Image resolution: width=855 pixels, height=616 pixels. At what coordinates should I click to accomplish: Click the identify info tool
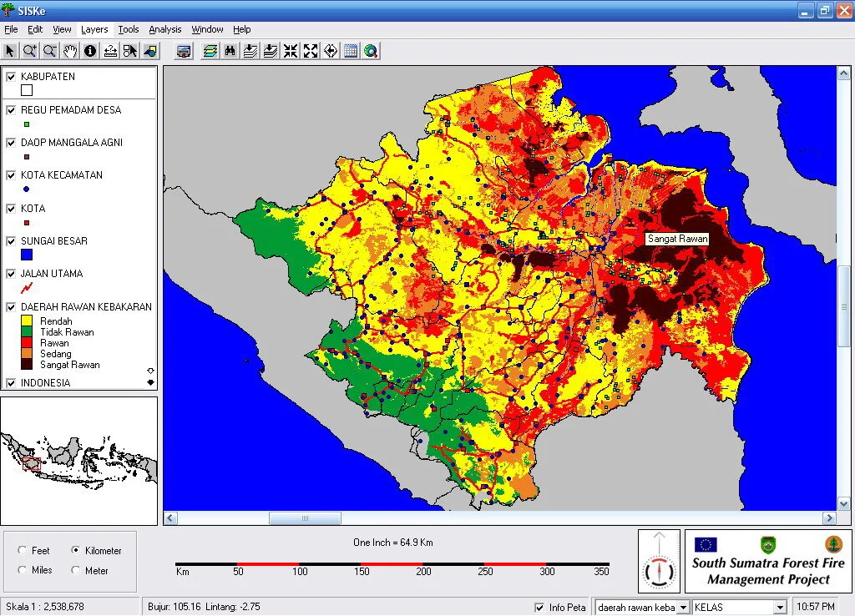[90, 51]
